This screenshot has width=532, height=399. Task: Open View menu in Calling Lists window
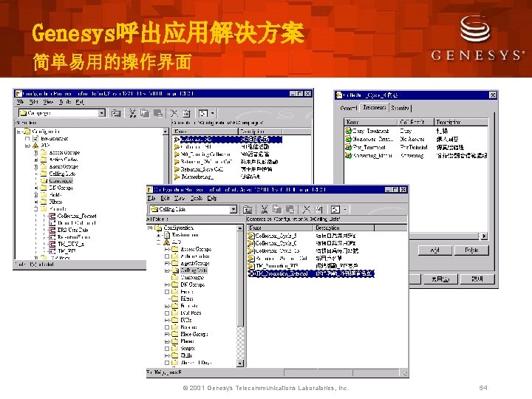180,198
